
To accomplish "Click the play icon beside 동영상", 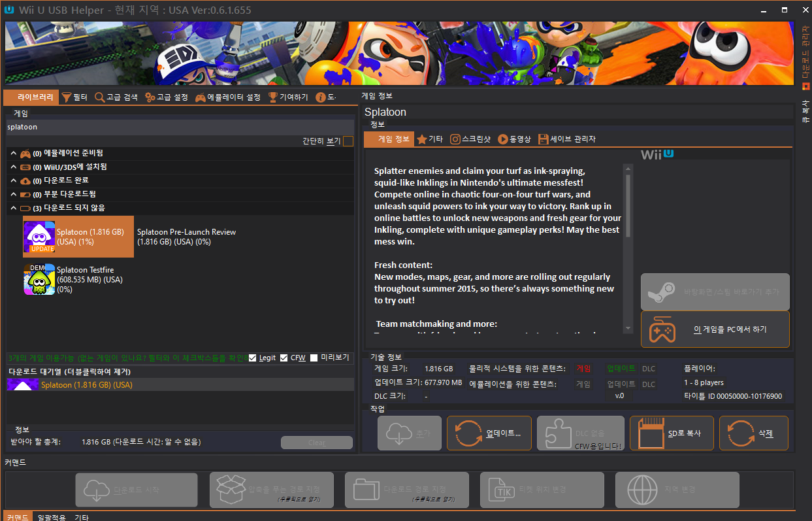I will pos(503,139).
